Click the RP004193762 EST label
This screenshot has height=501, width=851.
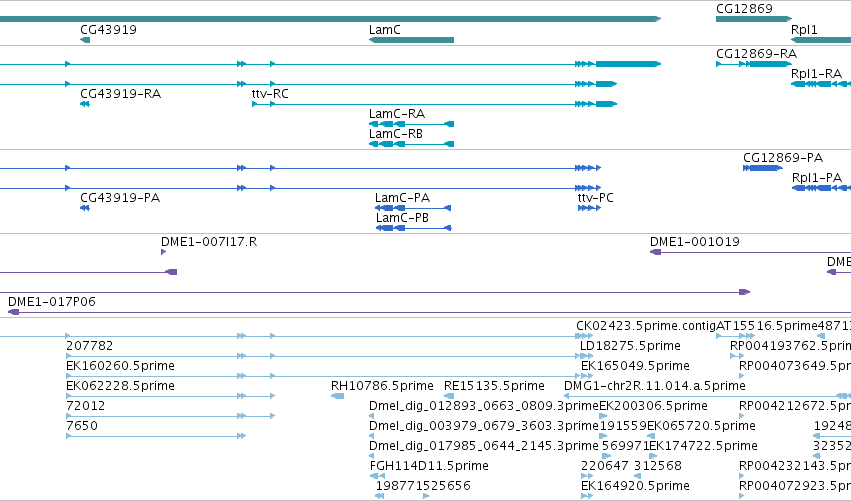[x=790, y=346]
